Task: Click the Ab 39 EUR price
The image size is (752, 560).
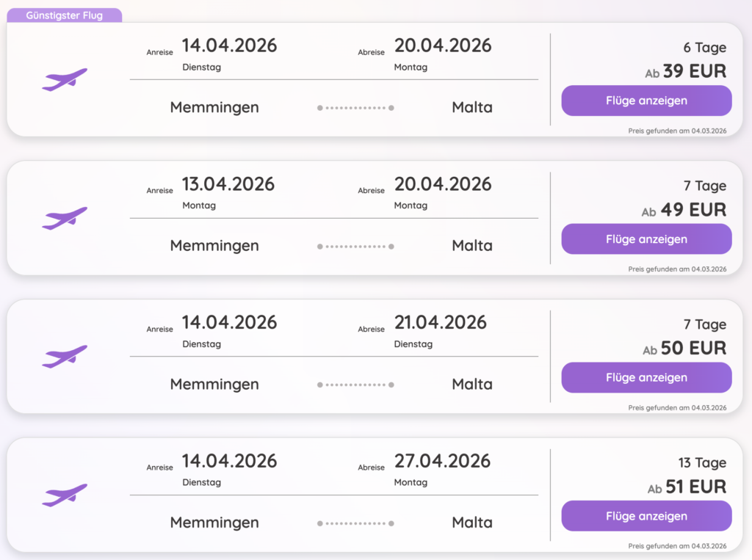Action: pyautogui.click(x=685, y=71)
